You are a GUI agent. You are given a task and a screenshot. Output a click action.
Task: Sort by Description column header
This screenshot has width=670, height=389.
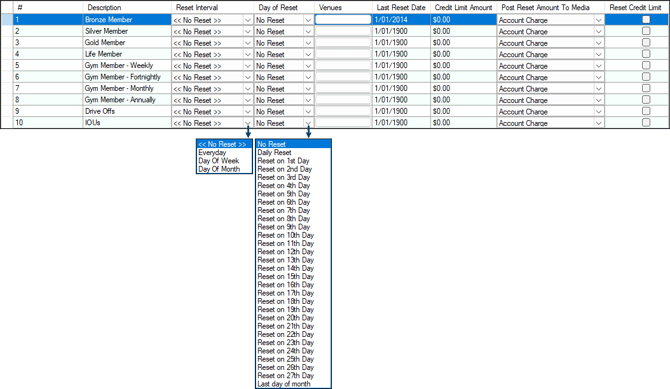[x=104, y=8]
